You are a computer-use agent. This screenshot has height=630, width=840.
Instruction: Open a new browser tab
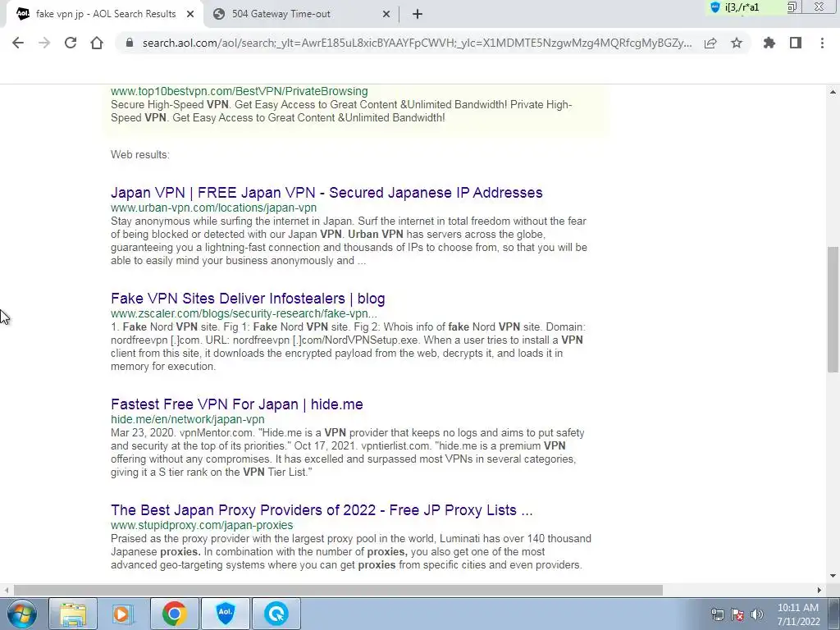pyautogui.click(x=418, y=14)
